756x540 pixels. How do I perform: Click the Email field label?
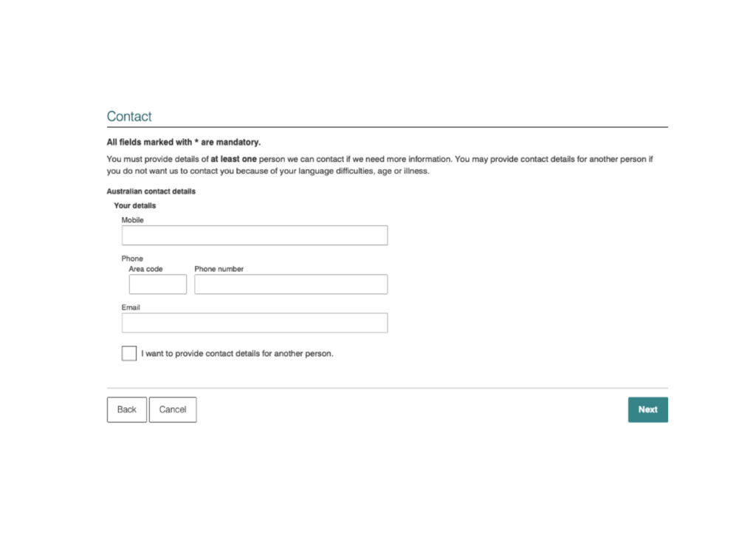point(131,307)
